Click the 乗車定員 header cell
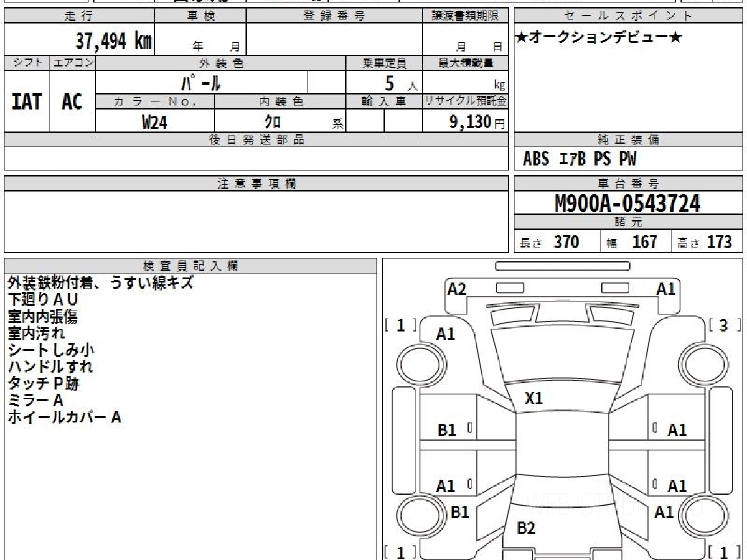 [x=384, y=63]
